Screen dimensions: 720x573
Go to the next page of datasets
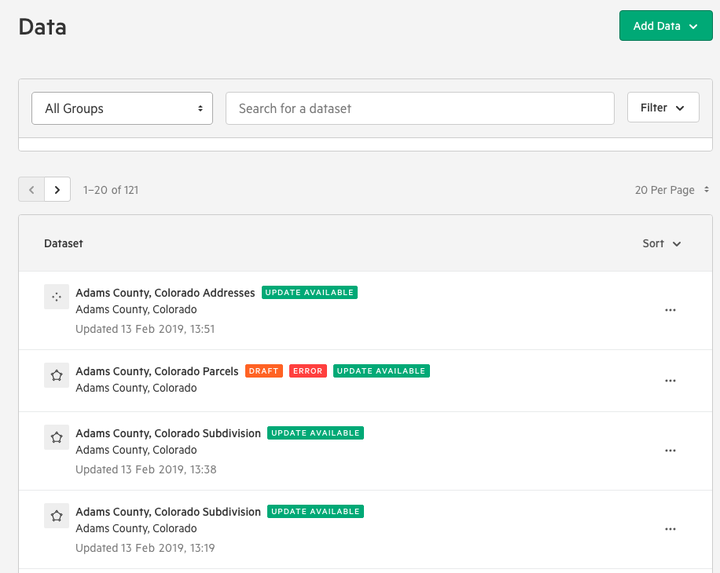pyautogui.click(x=57, y=190)
